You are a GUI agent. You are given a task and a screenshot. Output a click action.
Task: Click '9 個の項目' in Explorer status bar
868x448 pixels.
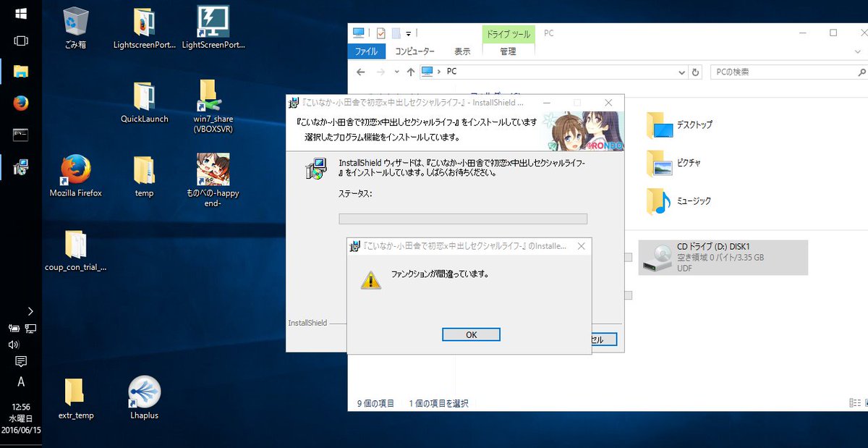coord(375,403)
